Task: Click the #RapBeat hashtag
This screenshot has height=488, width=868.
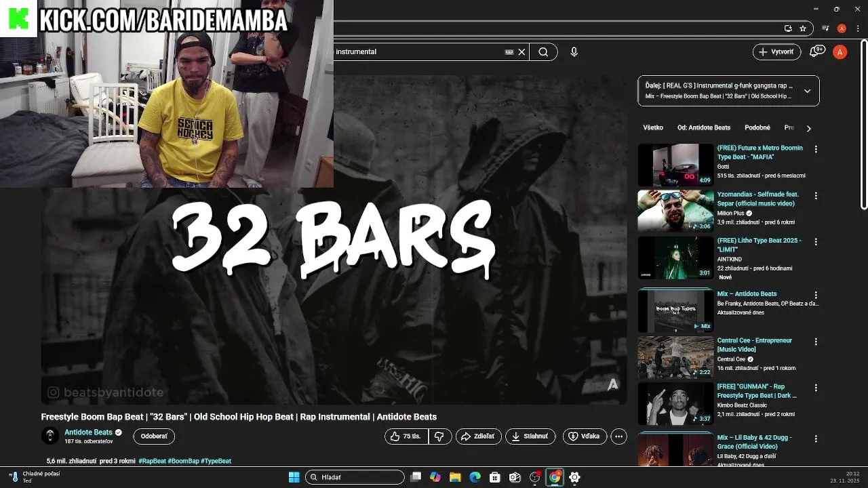Action: coord(152,461)
